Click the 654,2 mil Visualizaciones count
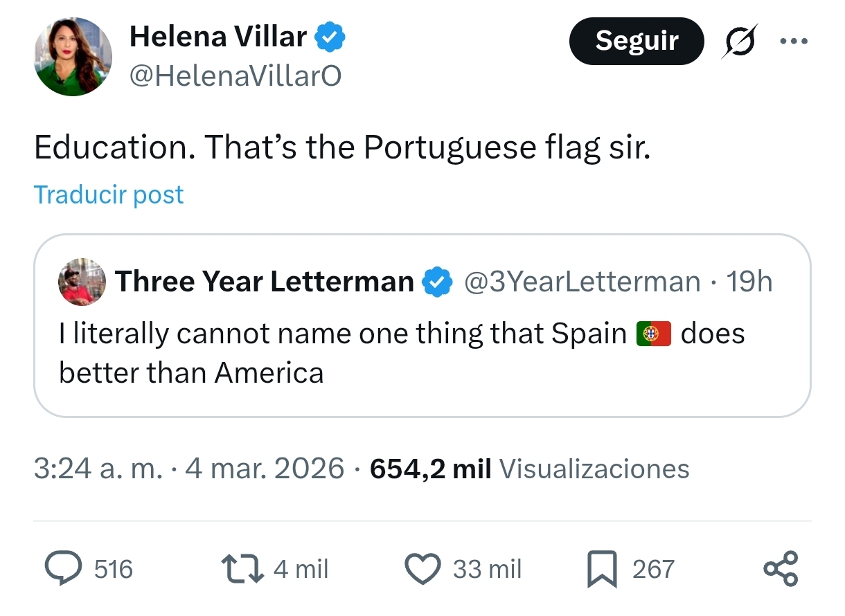845x616 pixels. pos(529,469)
